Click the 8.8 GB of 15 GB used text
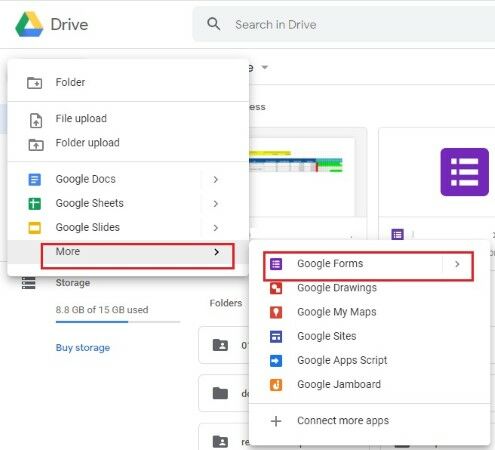 (102, 310)
